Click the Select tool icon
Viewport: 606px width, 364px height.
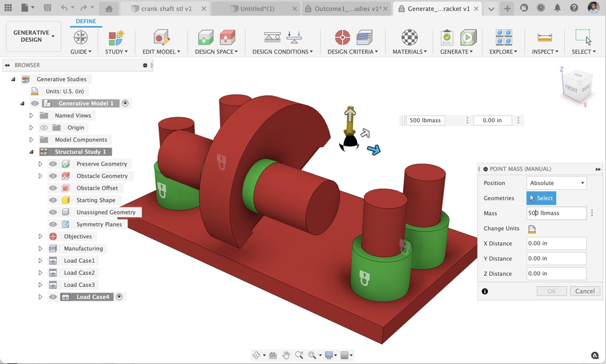(x=584, y=38)
